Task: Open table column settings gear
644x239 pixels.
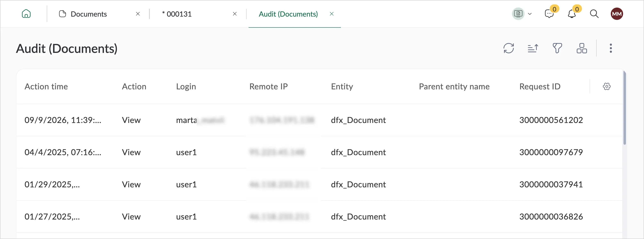Action: 607,86
